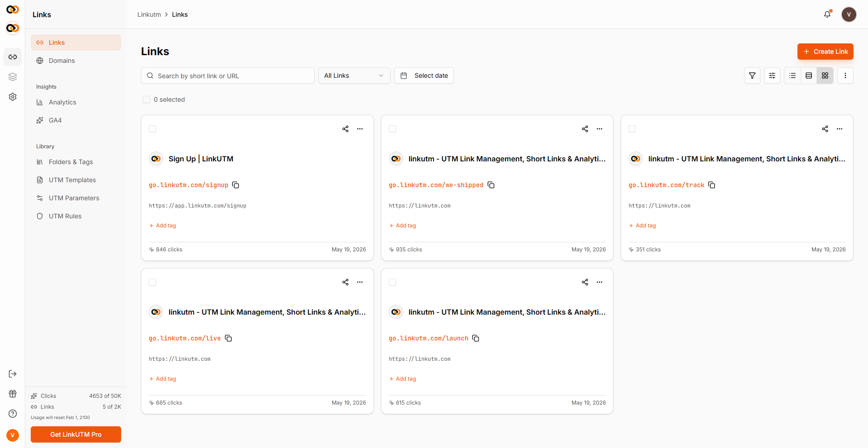868x448 pixels.
Task: Open UTM Templates
Action: tap(76, 180)
